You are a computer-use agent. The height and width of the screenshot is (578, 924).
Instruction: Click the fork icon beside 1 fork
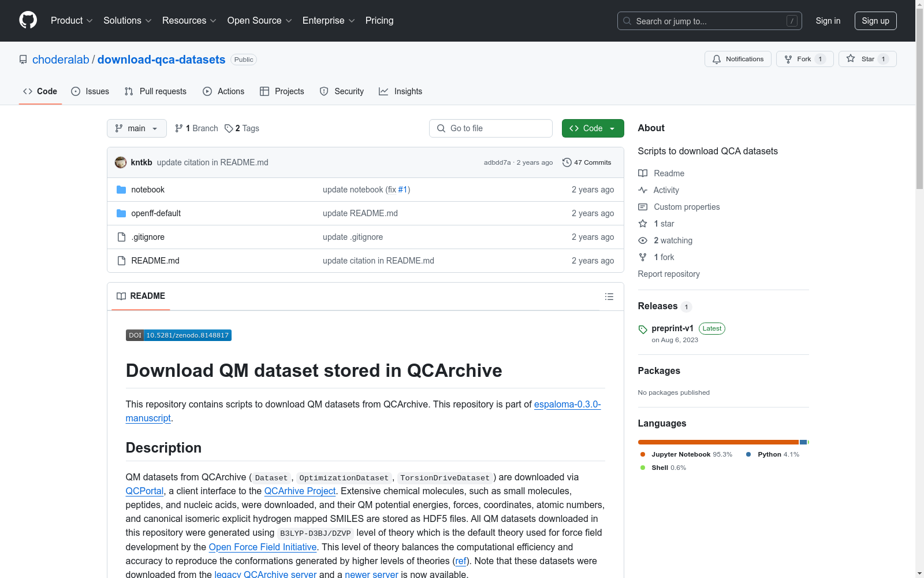pos(643,257)
